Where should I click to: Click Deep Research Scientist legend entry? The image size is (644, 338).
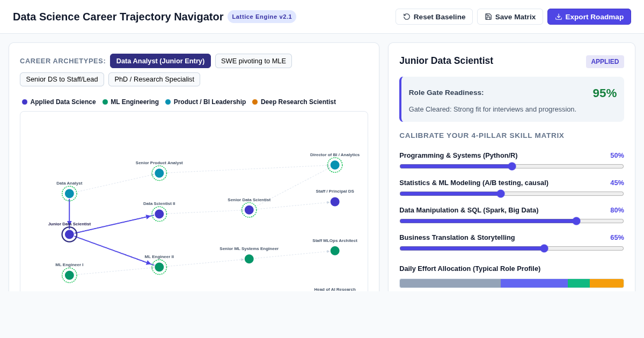[x=294, y=102]
